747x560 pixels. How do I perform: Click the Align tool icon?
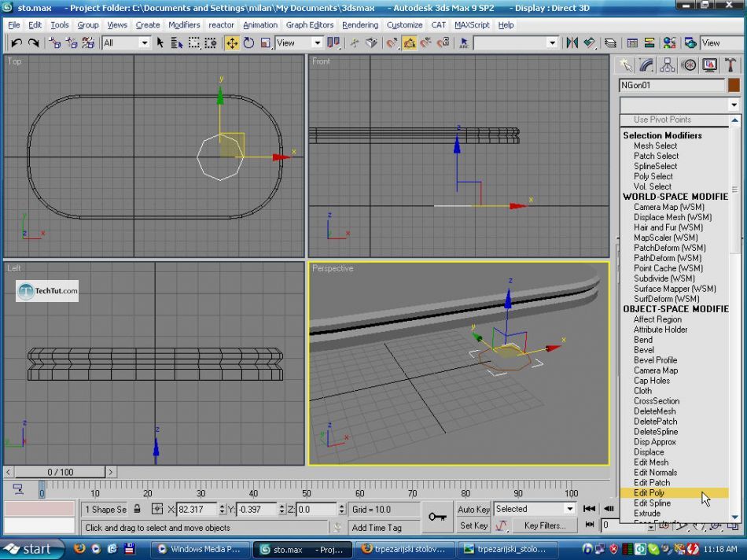(x=589, y=43)
